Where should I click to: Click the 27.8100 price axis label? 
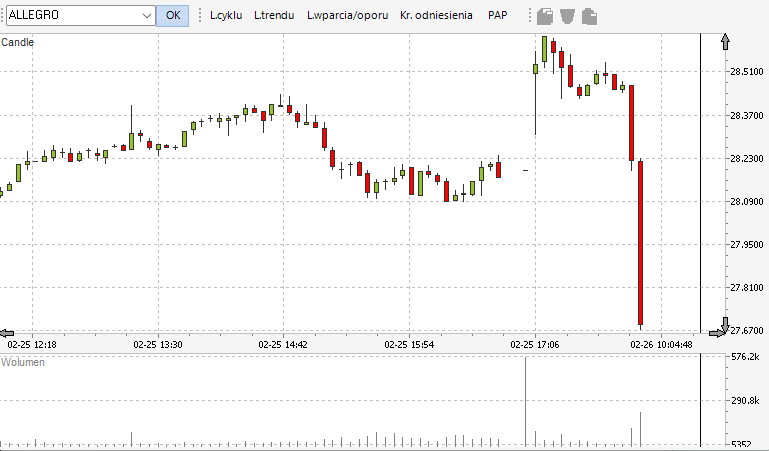(747, 288)
